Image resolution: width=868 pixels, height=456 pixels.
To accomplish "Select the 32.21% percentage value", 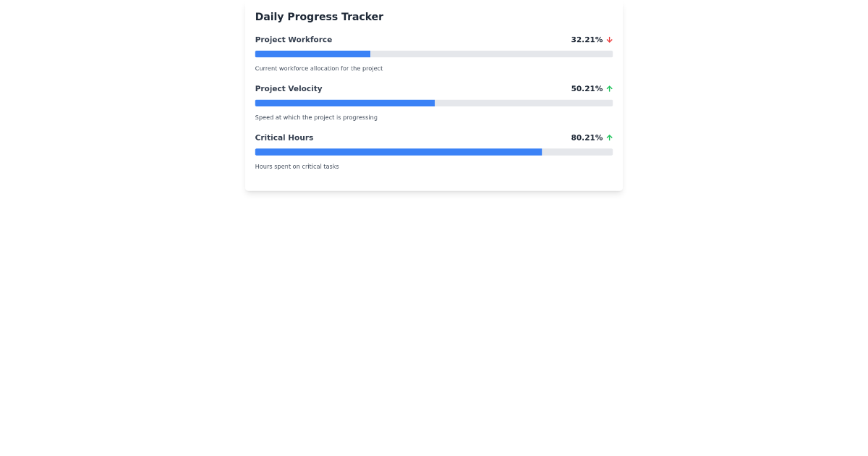I will pyautogui.click(x=586, y=40).
